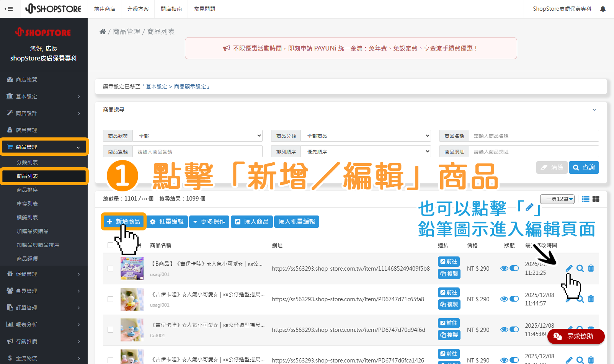Edit the first product using the pencil icon
This screenshot has width=614, height=364.
(x=569, y=268)
